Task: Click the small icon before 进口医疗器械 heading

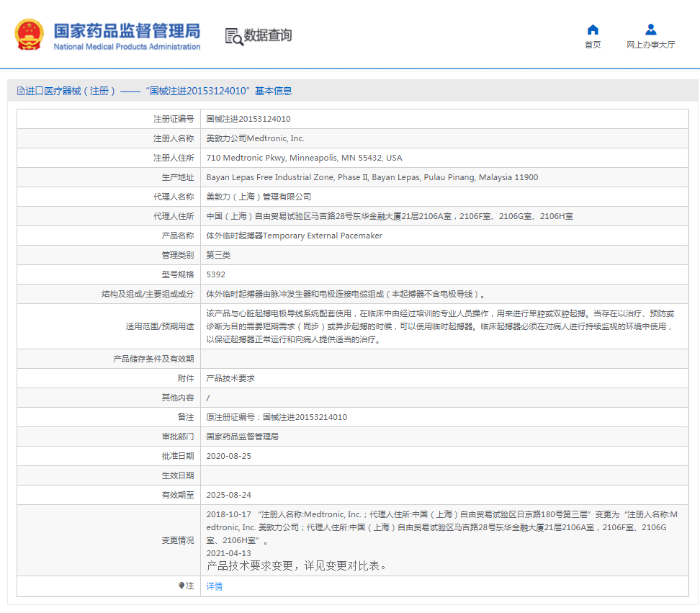Action: coord(20,91)
